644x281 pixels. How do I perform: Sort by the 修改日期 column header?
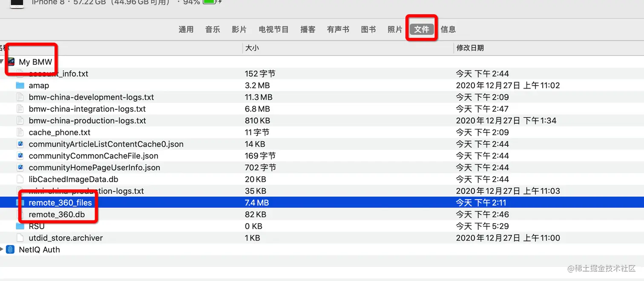pyautogui.click(x=470, y=48)
